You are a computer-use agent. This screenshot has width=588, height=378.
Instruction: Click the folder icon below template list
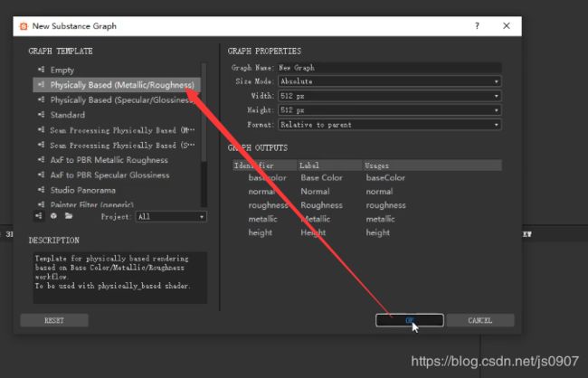pos(69,216)
